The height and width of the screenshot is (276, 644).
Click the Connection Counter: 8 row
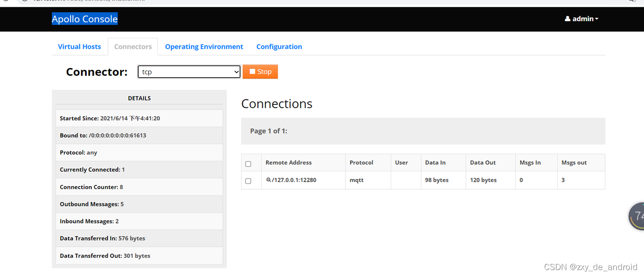point(139,187)
